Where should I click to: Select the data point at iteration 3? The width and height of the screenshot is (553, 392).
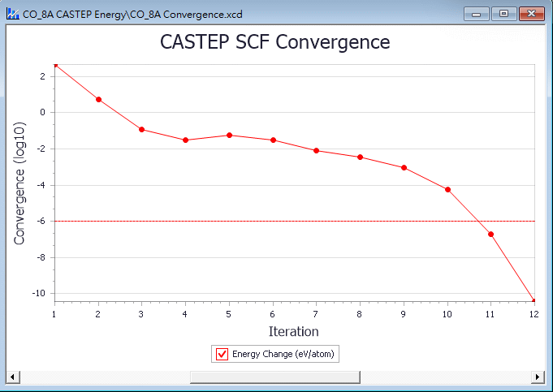coord(141,129)
